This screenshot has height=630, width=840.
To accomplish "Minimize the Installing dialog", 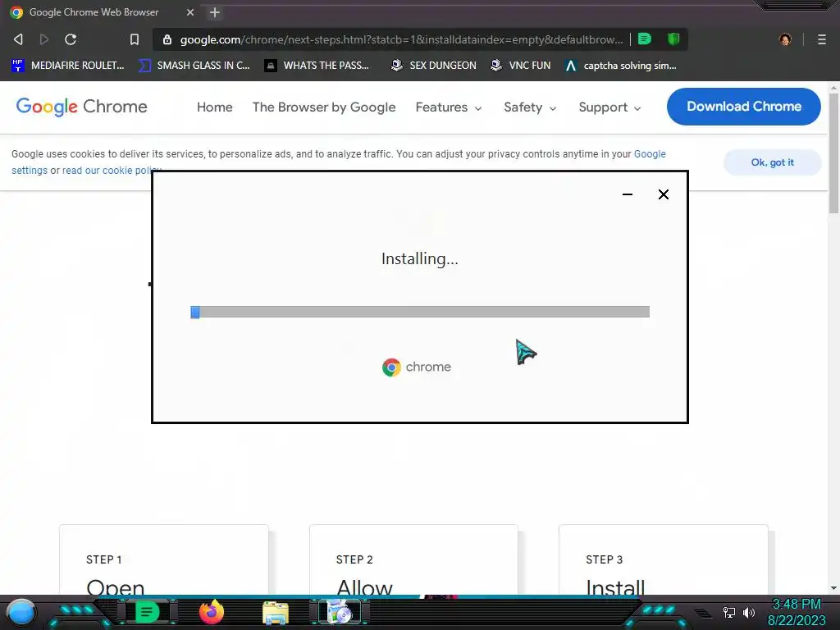I will coord(628,194).
